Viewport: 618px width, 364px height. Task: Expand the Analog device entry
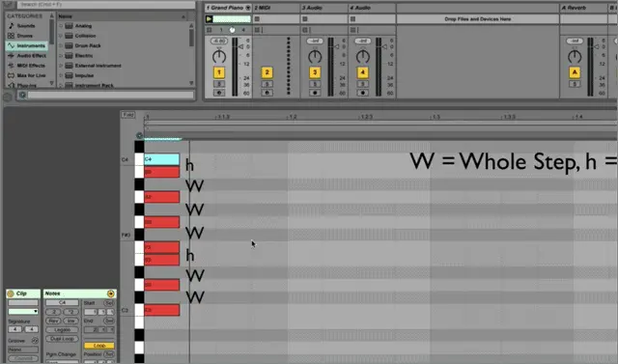coord(61,26)
